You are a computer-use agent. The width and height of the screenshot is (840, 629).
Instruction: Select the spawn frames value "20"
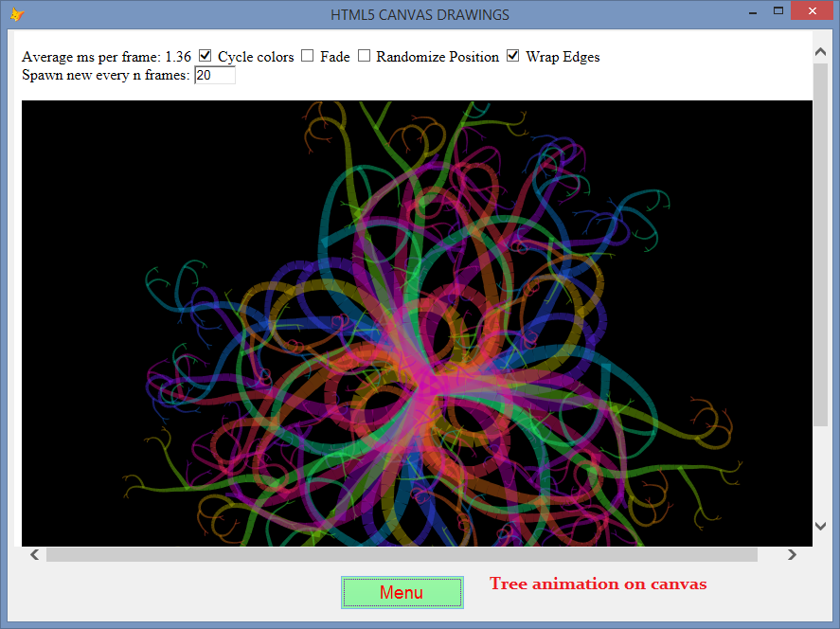(214, 75)
